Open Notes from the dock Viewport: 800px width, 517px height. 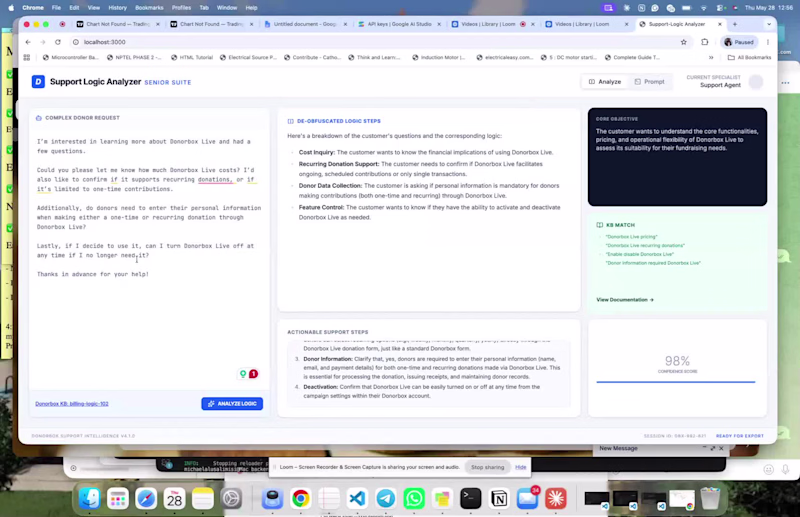coord(203,498)
